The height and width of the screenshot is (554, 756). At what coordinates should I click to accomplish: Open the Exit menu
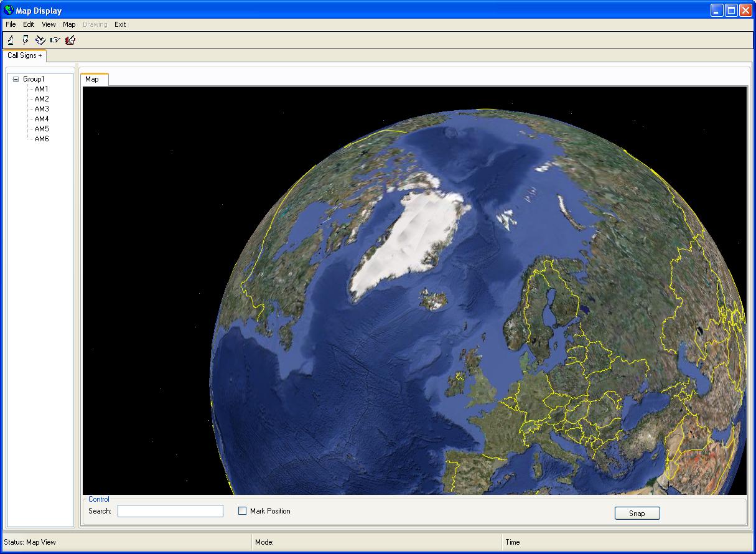click(x=120, y=24)
